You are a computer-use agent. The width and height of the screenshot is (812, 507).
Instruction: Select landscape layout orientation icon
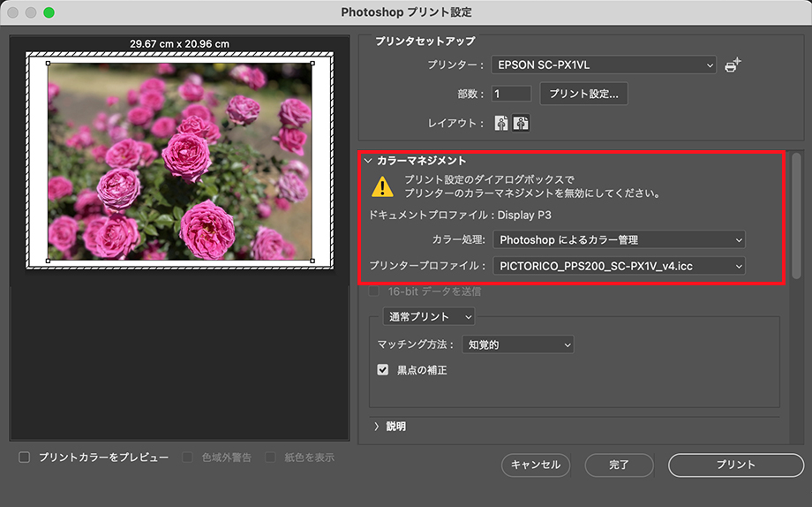point(521,124)
